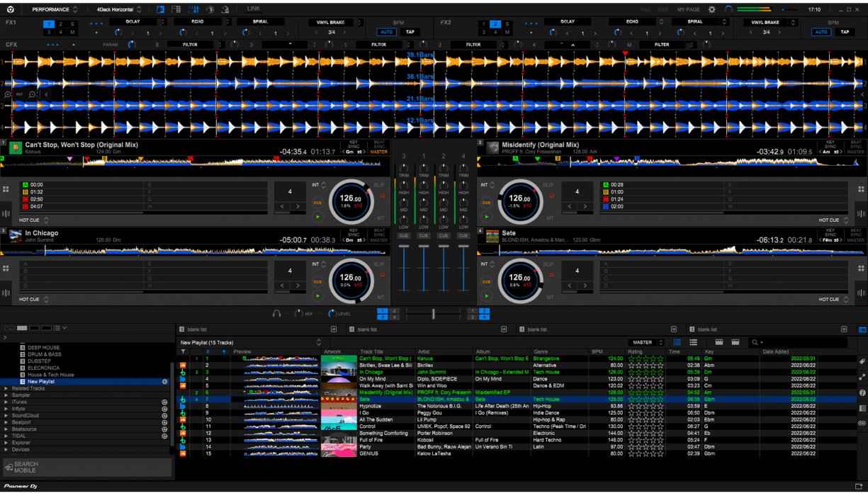Play deck 4 green play icon
The image size is (868, 496).
[x=486, y=296]
